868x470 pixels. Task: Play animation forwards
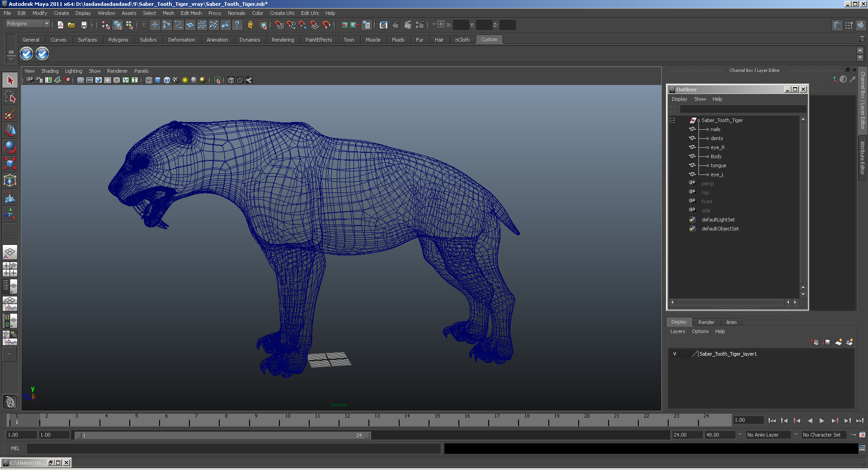pos(822,421)
